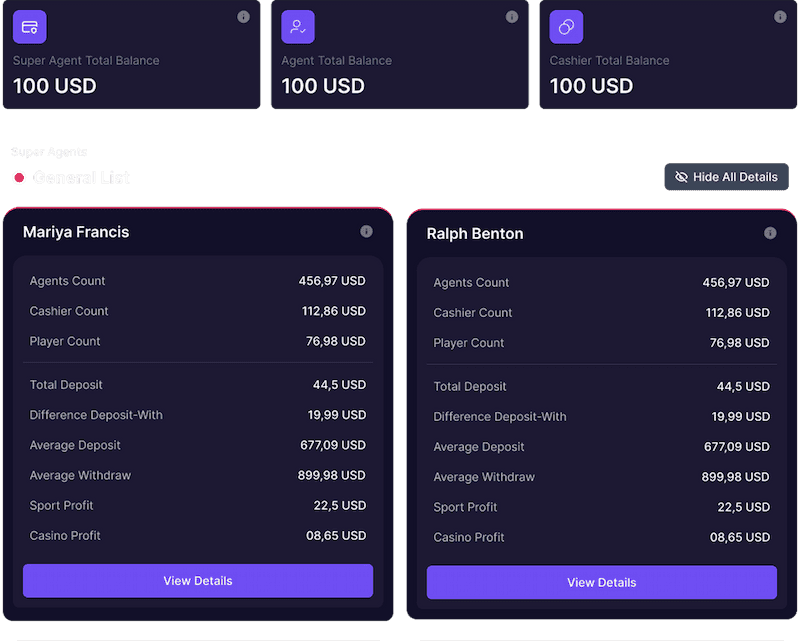Open the info icon on Mariya Francis card
Screen dimensions: 800x641
pyautogui.click(x=366, y=232)
